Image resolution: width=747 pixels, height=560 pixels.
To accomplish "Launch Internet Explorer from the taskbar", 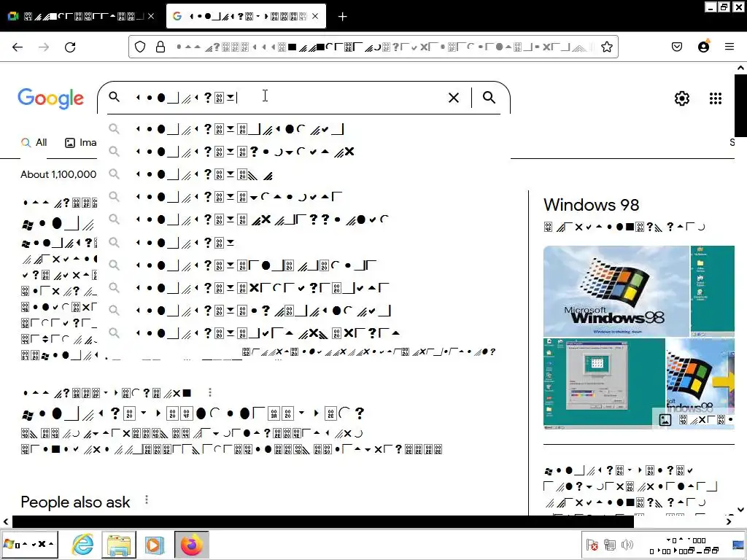I will pyautogui.click(x=83, y=544).
